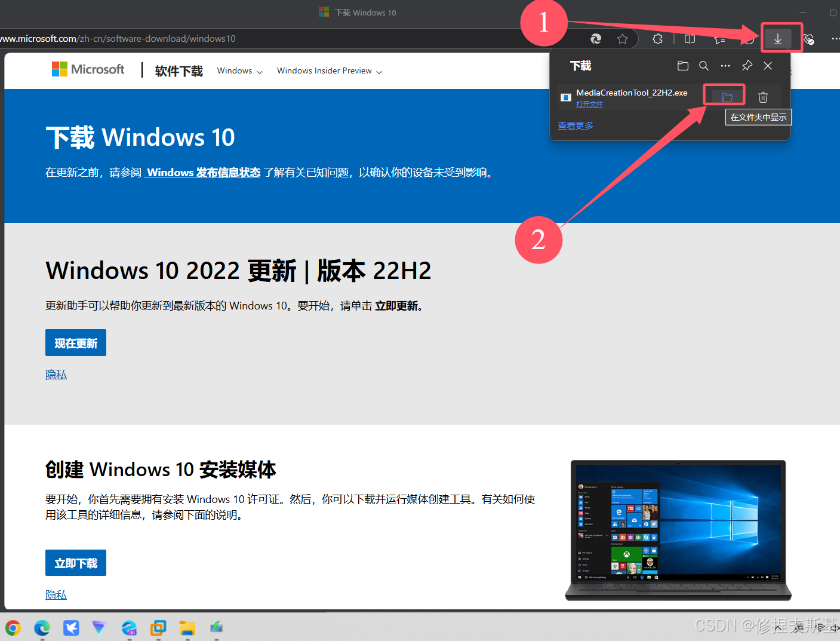Click the browser address bar

pyautogui.click(x=239, y=38)
